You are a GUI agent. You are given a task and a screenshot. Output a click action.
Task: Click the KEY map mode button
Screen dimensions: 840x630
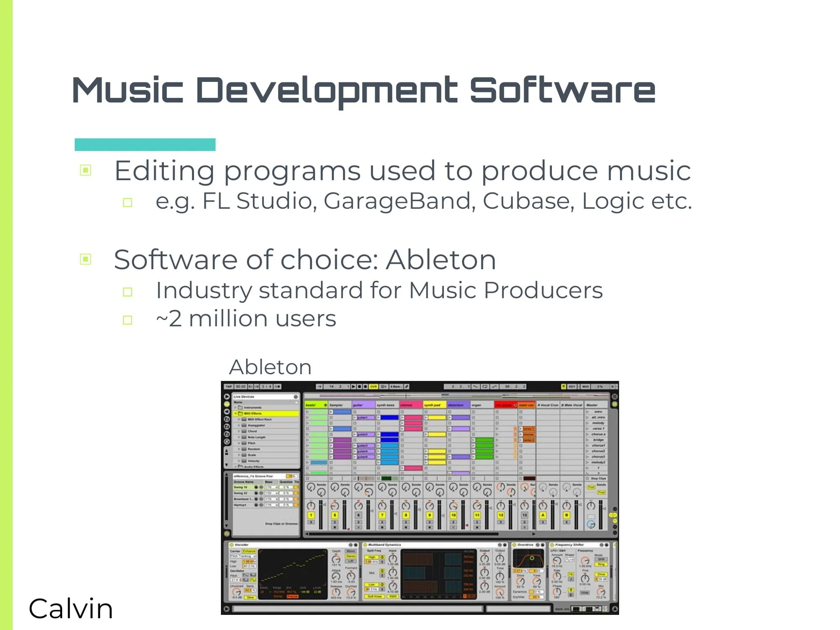click(572, 386)
